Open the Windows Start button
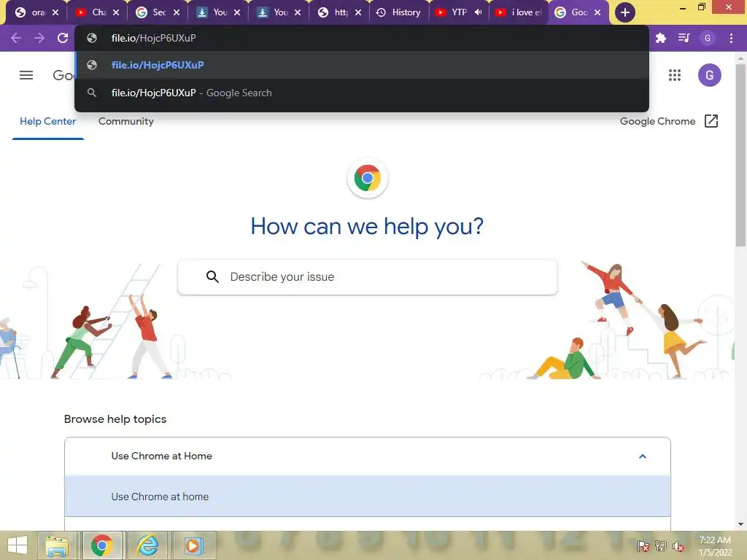This screenshot has height=560, width=747. [x=18, y=545]
